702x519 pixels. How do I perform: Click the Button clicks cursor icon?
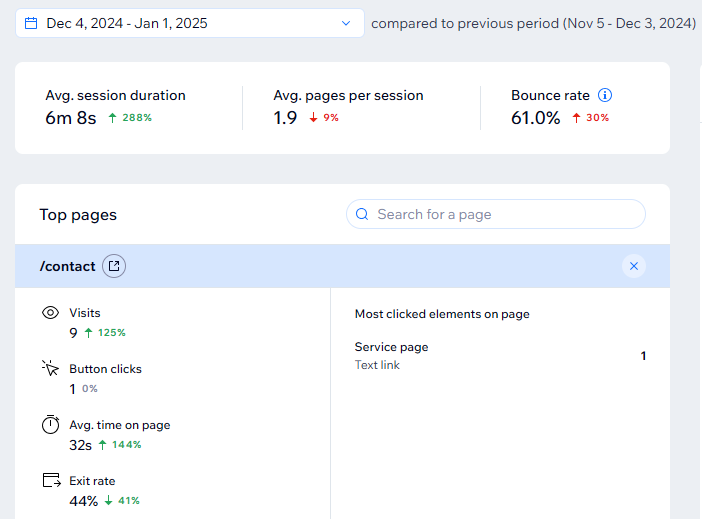tap(50, 368)
